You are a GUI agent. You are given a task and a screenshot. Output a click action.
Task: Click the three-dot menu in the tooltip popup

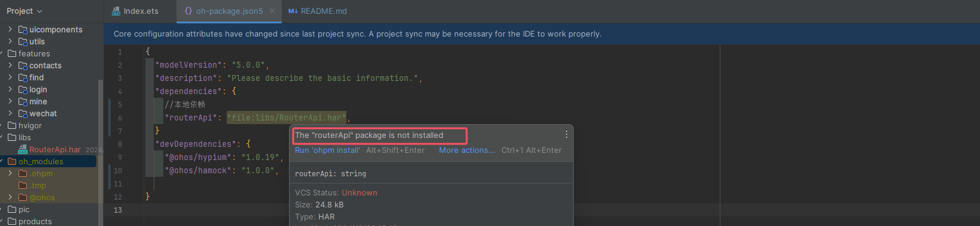tap(566, 135)
